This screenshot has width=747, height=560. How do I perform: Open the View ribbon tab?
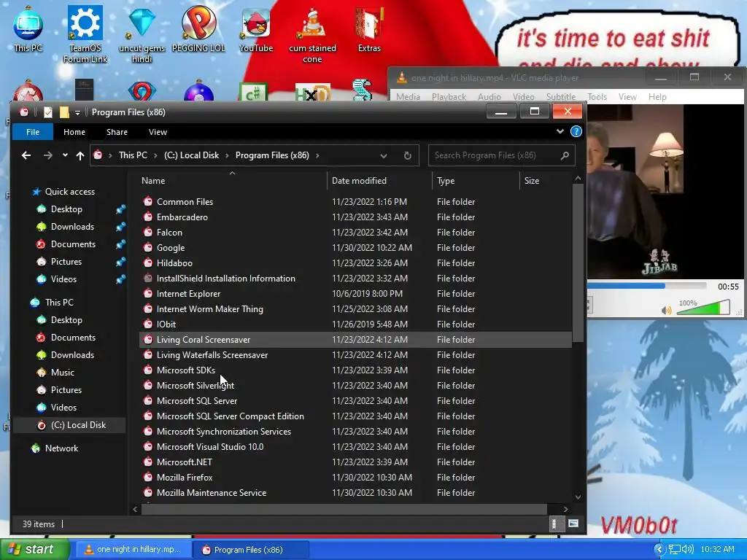tap(158, 132)
